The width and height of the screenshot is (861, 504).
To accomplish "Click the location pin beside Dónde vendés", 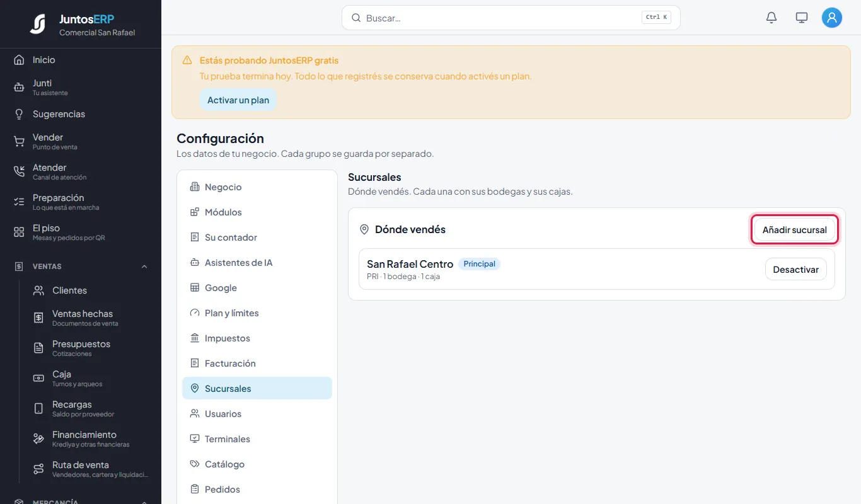I will [364, 229].
